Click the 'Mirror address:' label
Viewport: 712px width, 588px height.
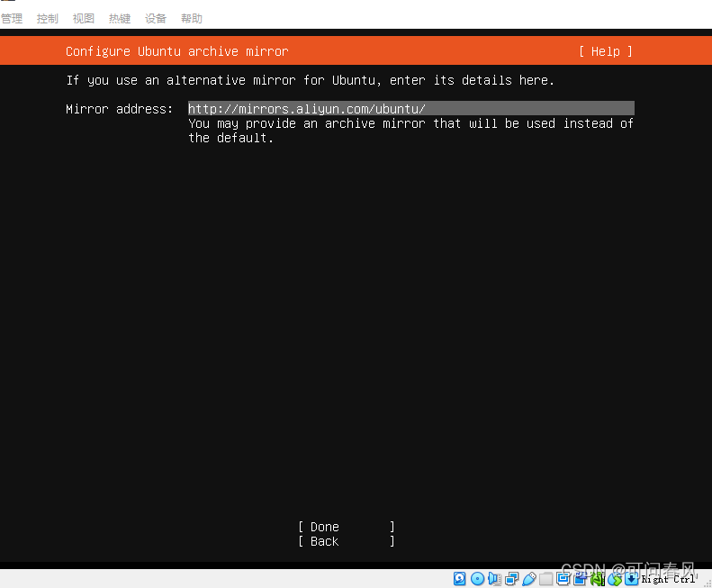120,109
